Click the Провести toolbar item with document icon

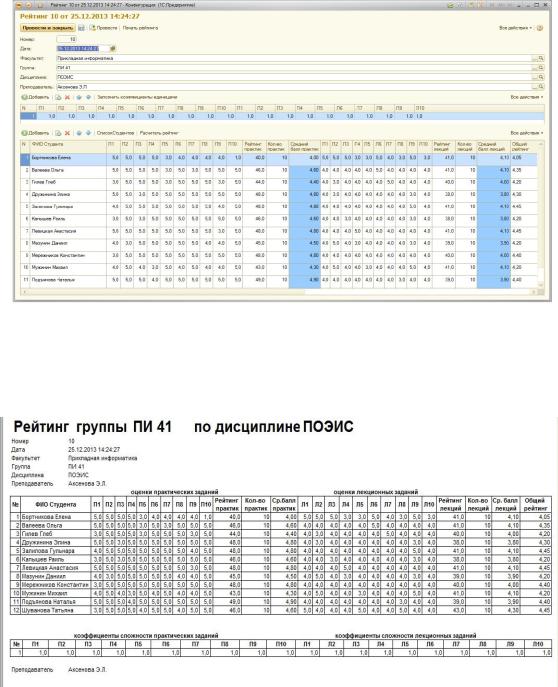104,28
